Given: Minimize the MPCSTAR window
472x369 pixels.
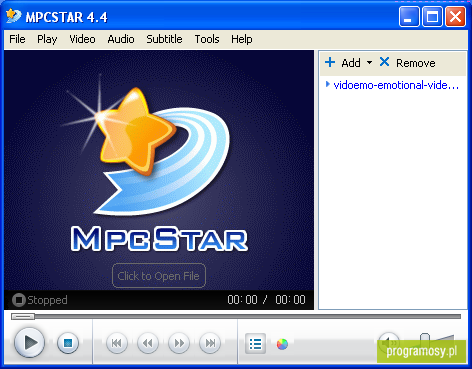Looking at the screenshot, I should 409,16.
